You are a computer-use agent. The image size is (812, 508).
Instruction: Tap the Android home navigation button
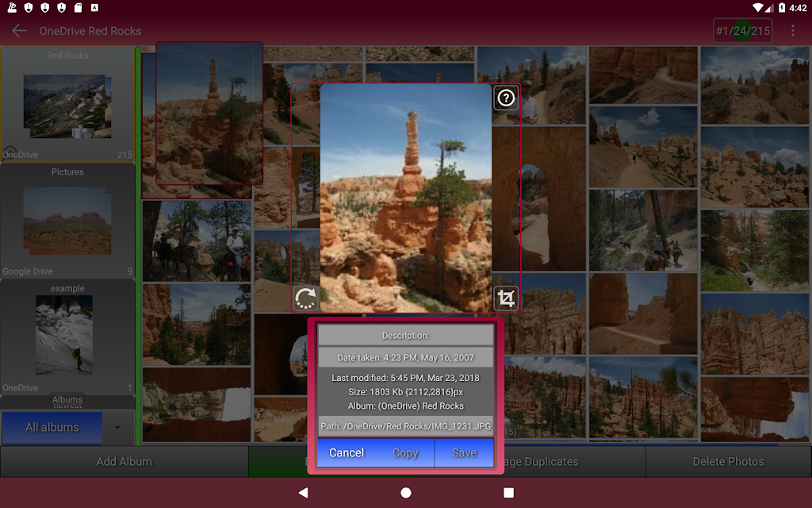click(406, 492)
